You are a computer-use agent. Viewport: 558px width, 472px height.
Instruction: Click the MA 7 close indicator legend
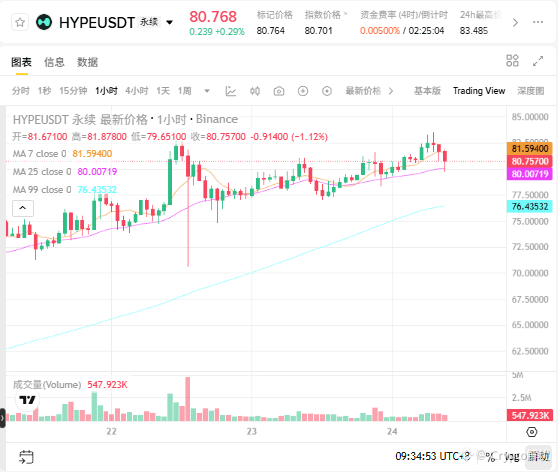(x=62, y=153)
